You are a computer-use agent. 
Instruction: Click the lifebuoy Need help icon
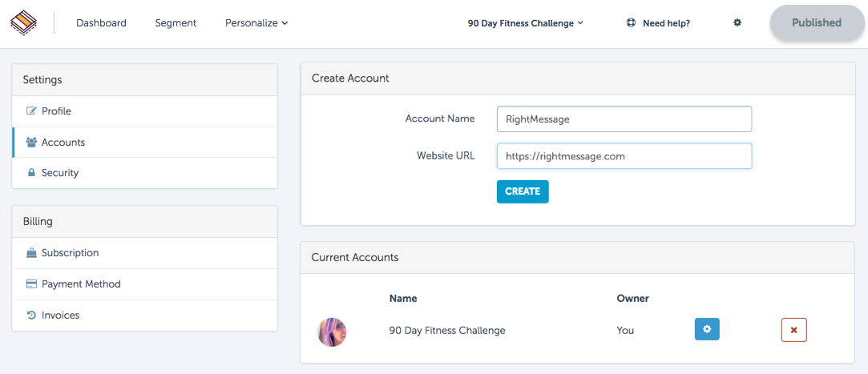[631, 23]
